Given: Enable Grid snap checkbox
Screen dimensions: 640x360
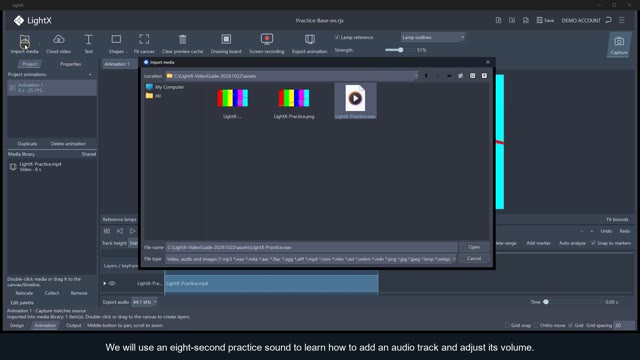Looking at the screenshot, I should (507, 325).
